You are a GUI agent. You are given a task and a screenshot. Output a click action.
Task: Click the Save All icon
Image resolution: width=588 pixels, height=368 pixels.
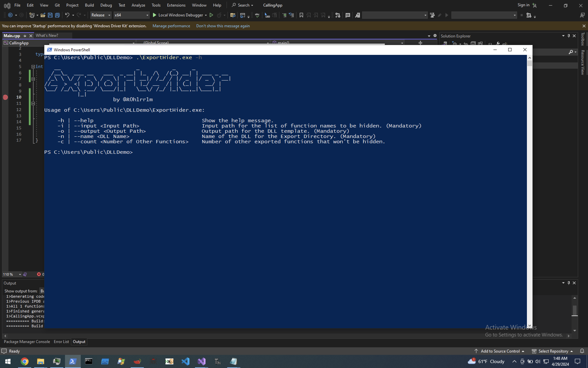[x=57, y=15]
